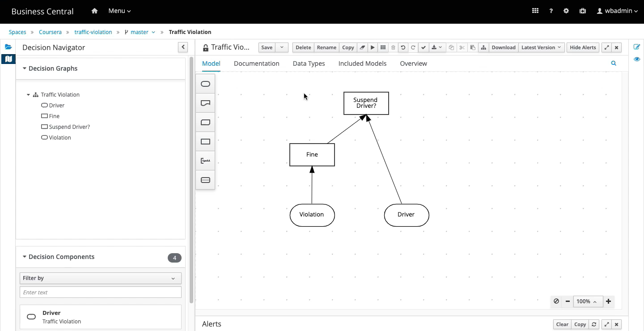Image resolution: width=644 pixels, height=331 pixels.
Task: Select the Knowledge Source palette shape
Action: (205, 103)
